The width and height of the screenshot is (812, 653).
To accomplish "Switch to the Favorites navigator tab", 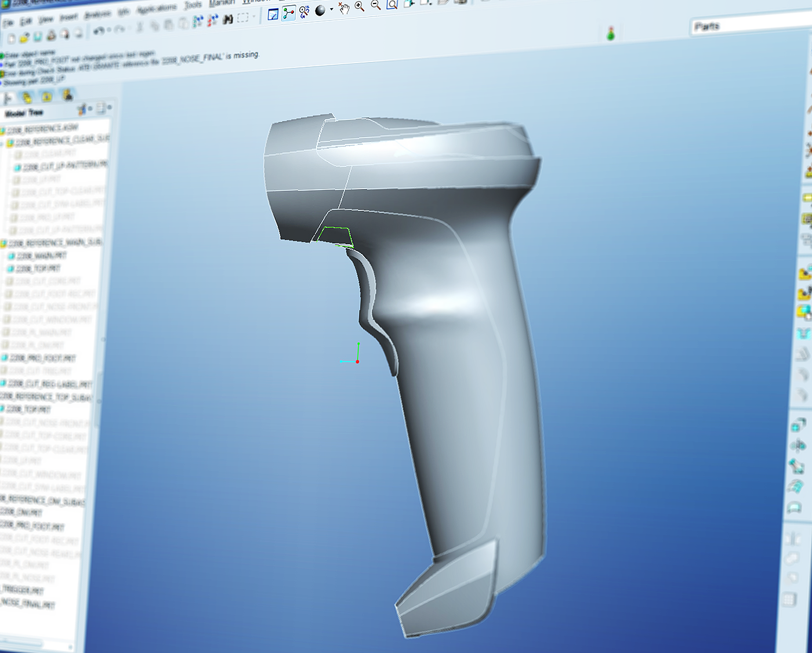I will 47,96.
